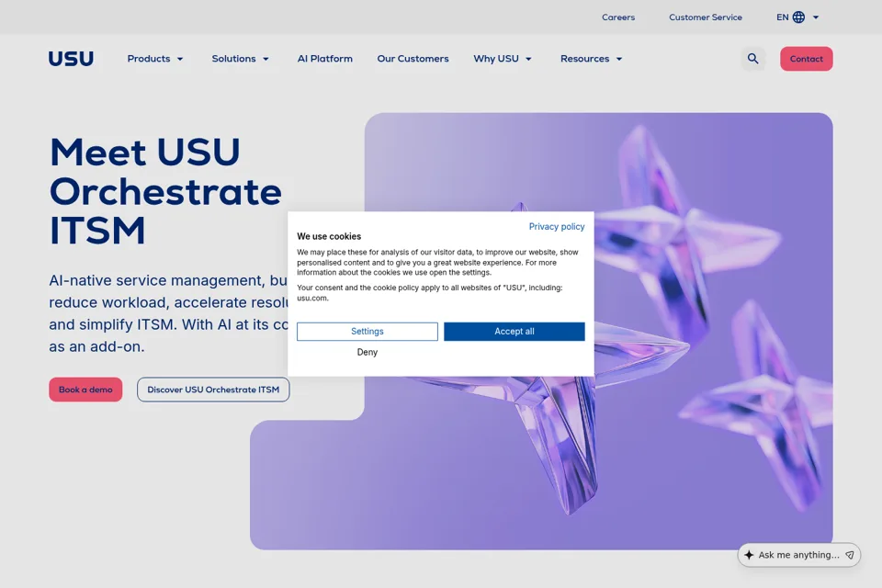Open the Why USU menu
The height and width of the screenshot is (588, 882).
click(503, 59)
